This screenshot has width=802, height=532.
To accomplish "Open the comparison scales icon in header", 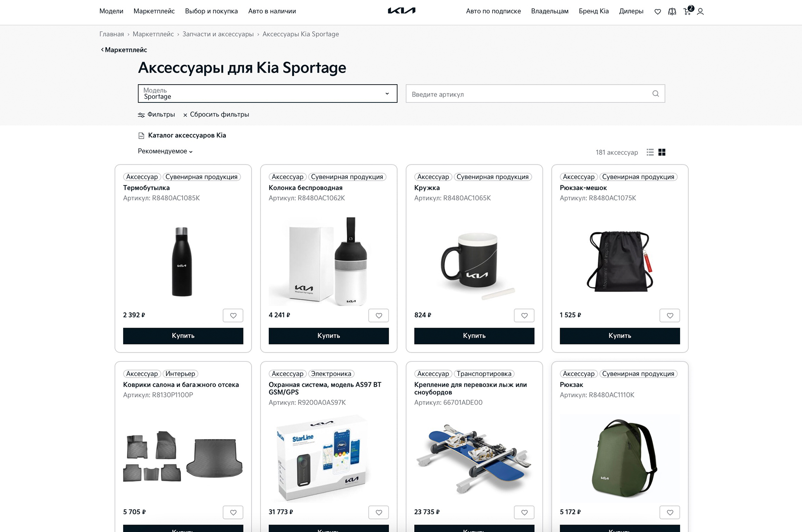I will pyautogui.click(x=672, y=12).
